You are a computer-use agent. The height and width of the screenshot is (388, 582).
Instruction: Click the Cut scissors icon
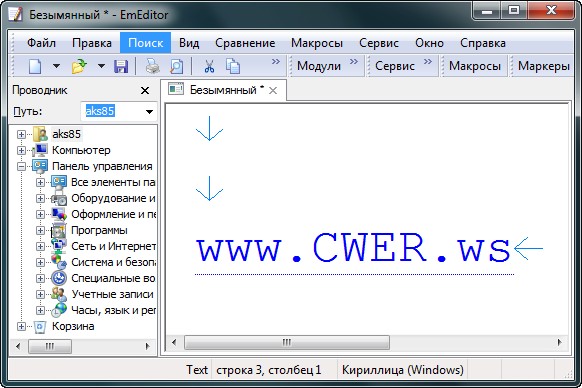pos(209,66)
